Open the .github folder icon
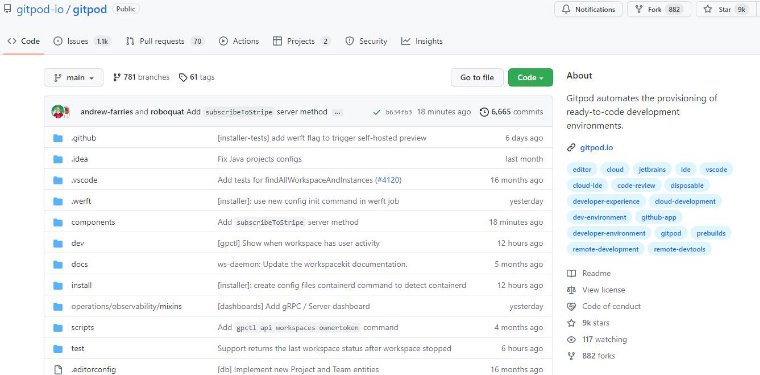 pyautogui.click(x=58, y=138)
